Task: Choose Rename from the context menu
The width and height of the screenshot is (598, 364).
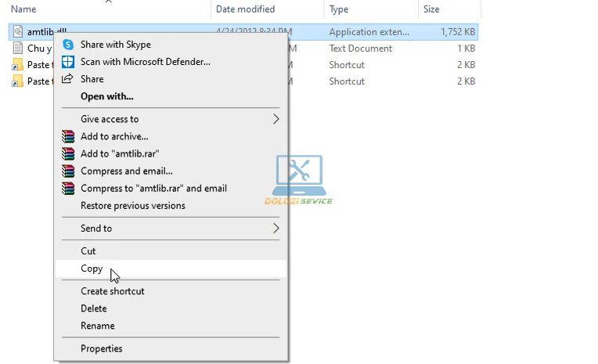Action: click(x=98, y=326)
